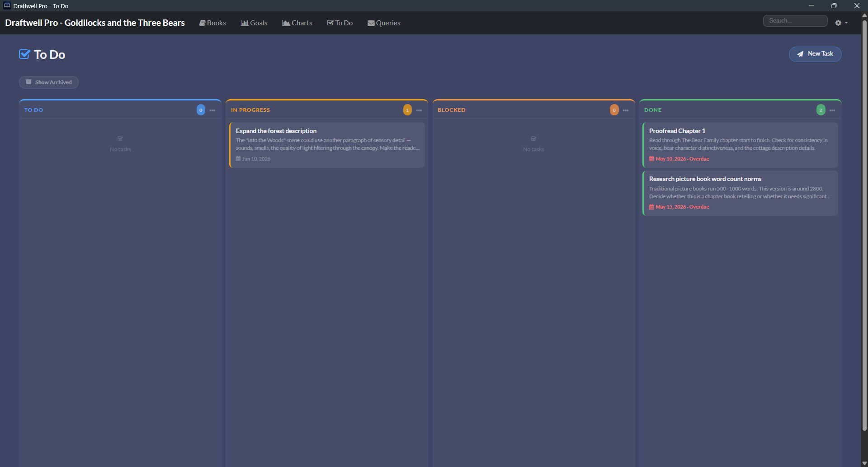This screenshot has width=868, height=467.
Task: Click the archive box icon in Show Archived
Action: click(x=29, y=82)
